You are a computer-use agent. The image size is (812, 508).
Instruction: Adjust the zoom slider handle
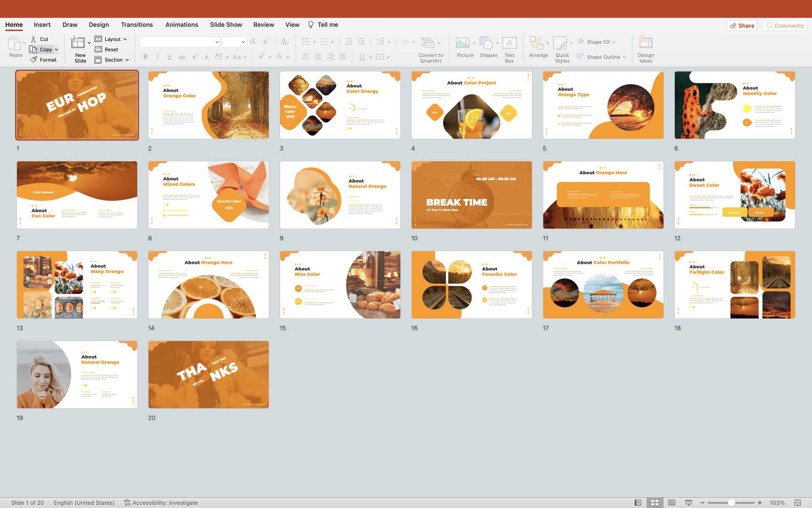[x=732, y=503]
